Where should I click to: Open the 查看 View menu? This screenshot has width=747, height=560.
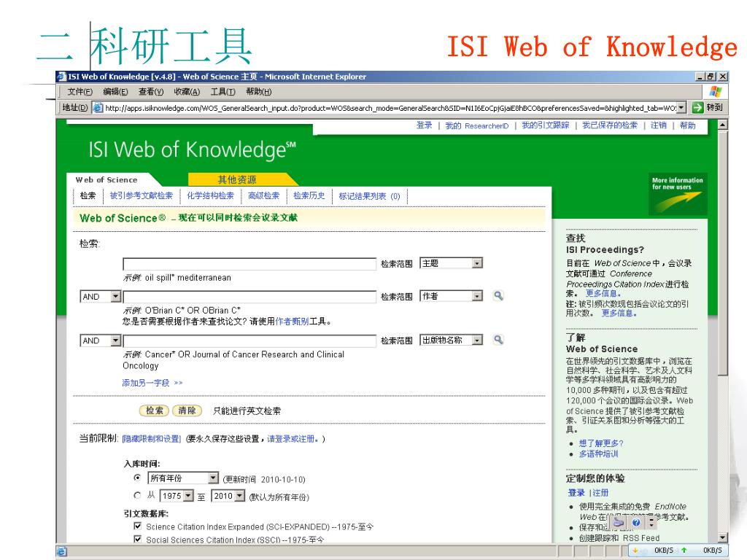point(151,91)
